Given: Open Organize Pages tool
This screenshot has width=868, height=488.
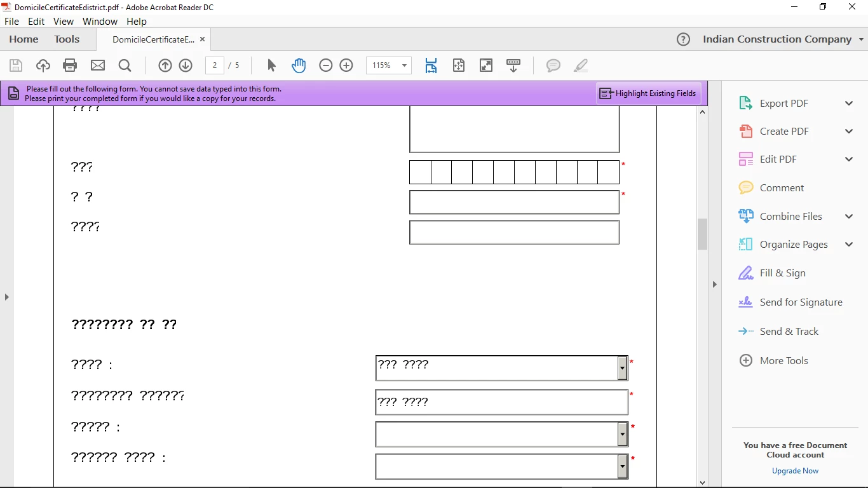Looking at the screenshot, I should click(x=794, y=245).
